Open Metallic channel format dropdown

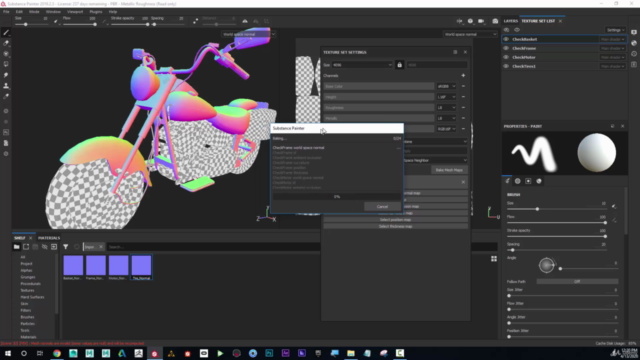[446, 118]
